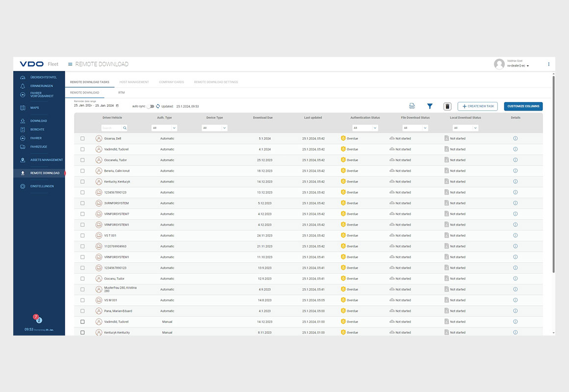Click the calendar icon for reminder date range
This screenshot has width=569, height=392.
[x=117, y=106]
